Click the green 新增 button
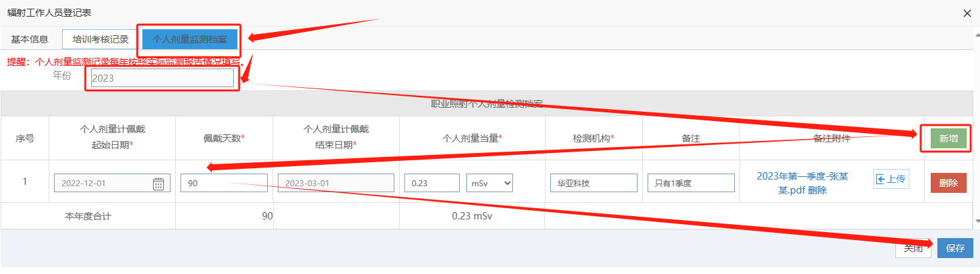The height and width of the screenshot is (274, 980). tap(949, 138)
